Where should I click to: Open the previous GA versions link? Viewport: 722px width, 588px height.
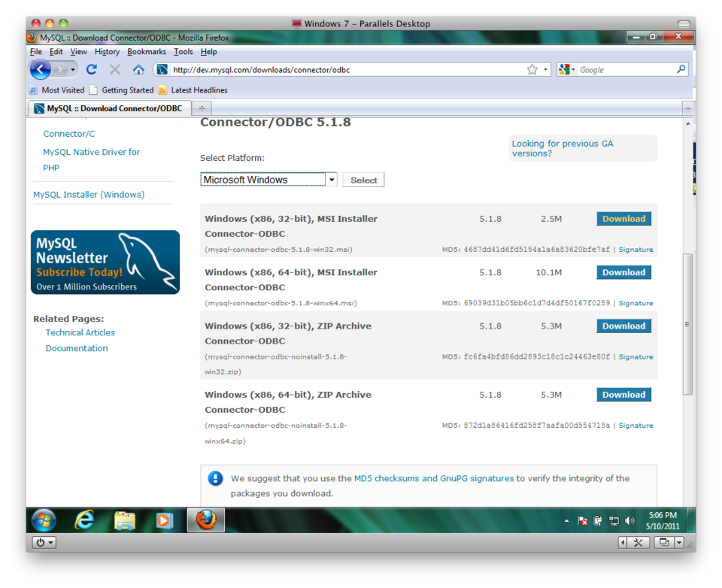point(562,148)
